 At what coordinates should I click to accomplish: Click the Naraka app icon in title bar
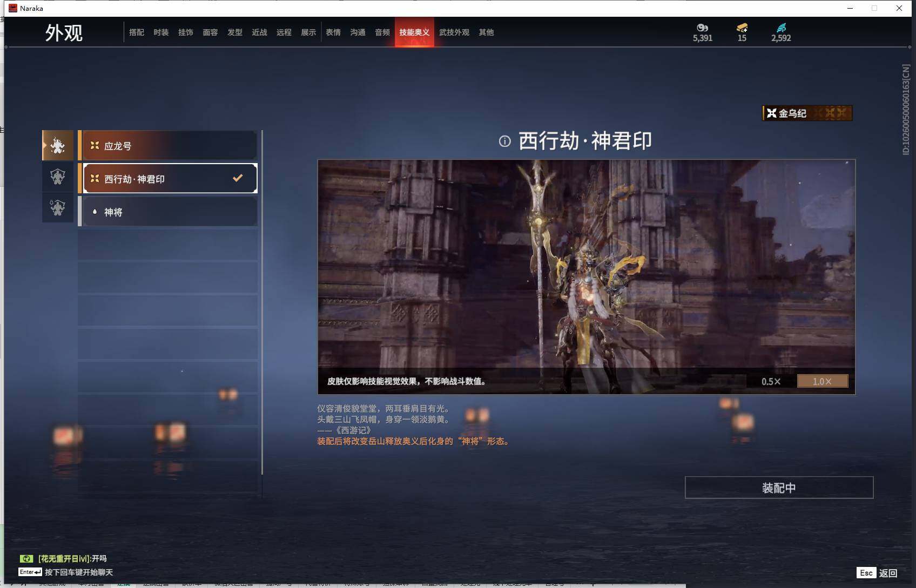tap(12, 8)
